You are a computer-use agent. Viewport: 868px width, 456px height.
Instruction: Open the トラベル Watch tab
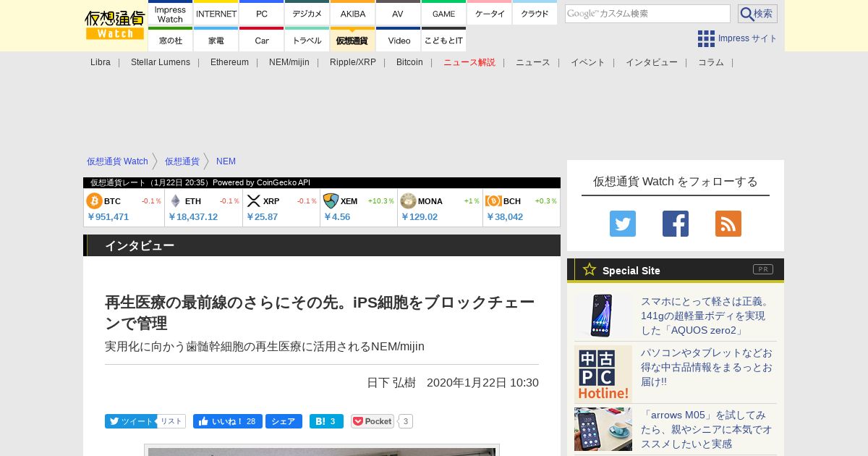point(307,40)
